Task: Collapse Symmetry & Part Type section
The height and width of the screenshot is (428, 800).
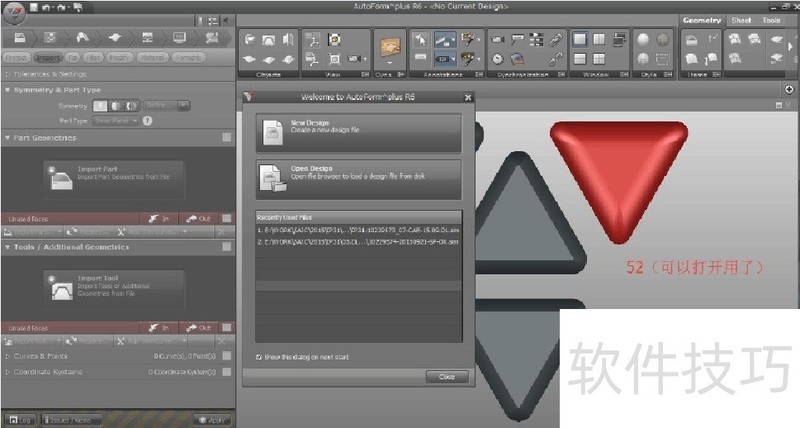Action: tap(8, 90)
